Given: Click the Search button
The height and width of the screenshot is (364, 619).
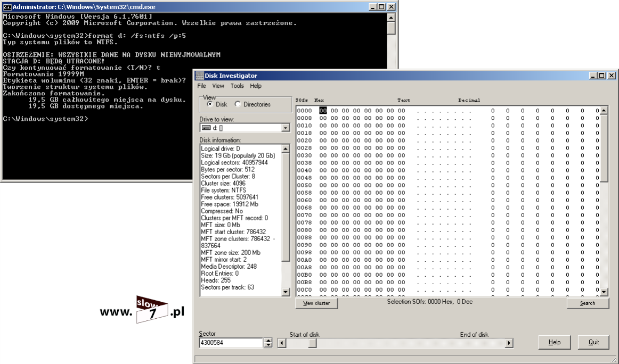Looking at the screenshot, I should click(x=588, y=303).
